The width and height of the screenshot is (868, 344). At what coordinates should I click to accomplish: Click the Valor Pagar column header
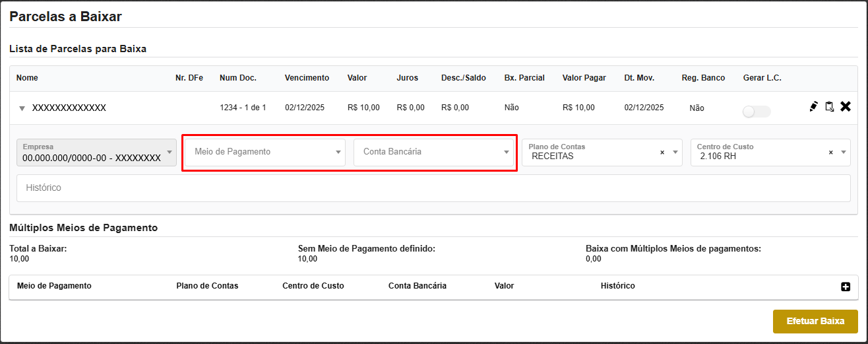(x=584, y=78)
